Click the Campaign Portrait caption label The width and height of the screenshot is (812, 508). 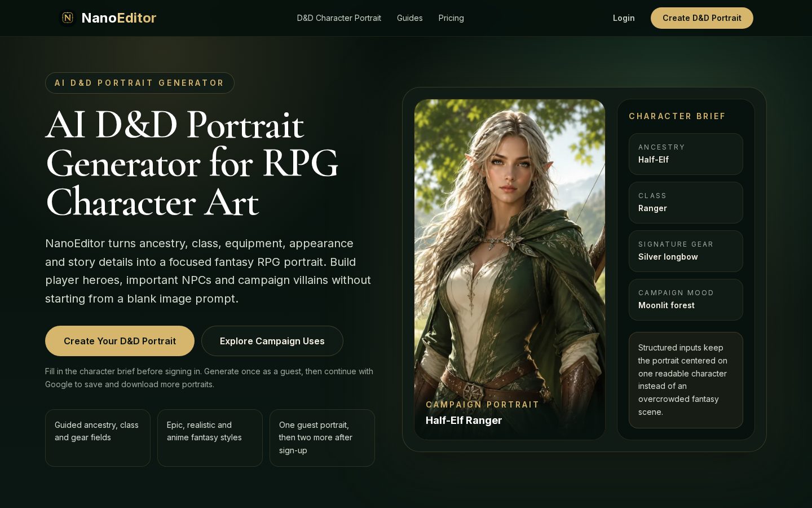tap(483, 405)
